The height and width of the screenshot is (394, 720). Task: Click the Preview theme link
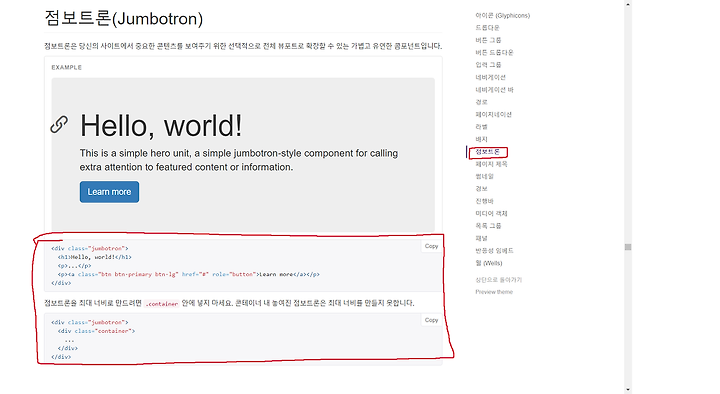(x=494, y=292)
